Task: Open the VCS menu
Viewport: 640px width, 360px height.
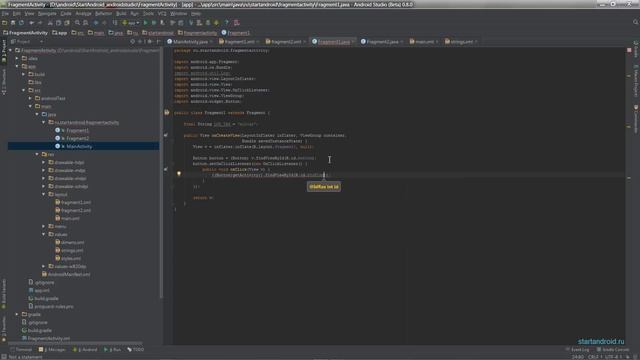Action: pyautogui.click(x=162, y=13)
